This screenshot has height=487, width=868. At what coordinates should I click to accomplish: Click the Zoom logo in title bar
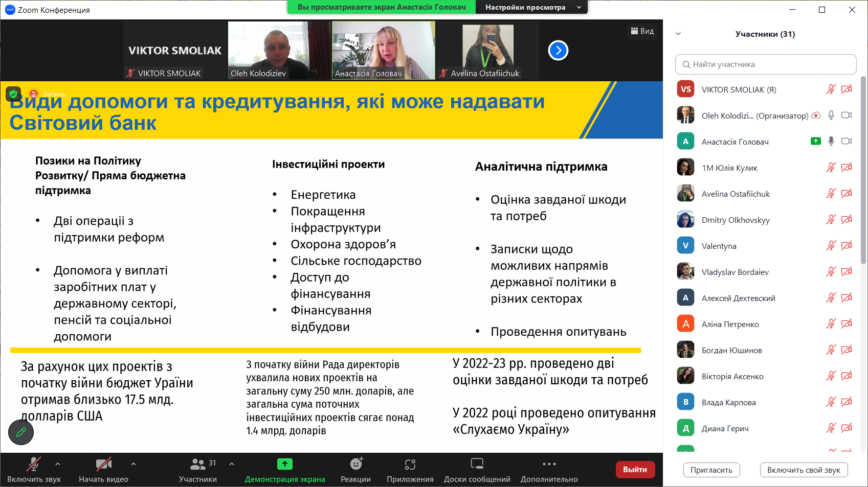(10, 10)
